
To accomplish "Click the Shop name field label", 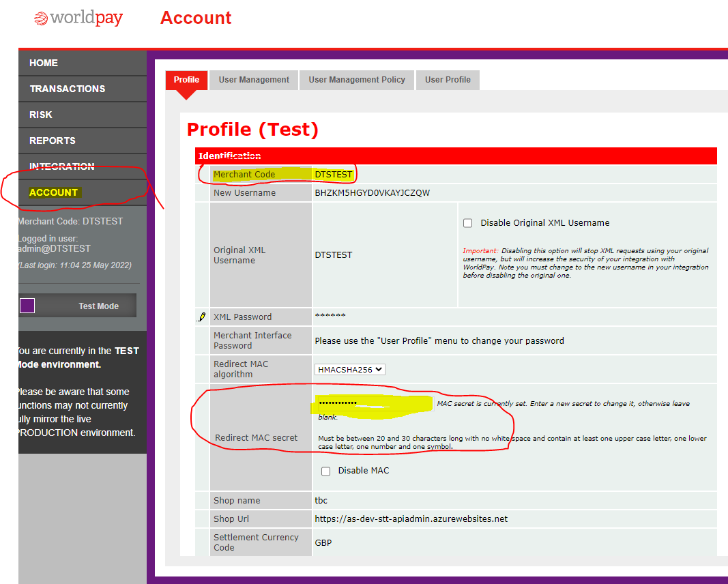I will coord(237,501).
